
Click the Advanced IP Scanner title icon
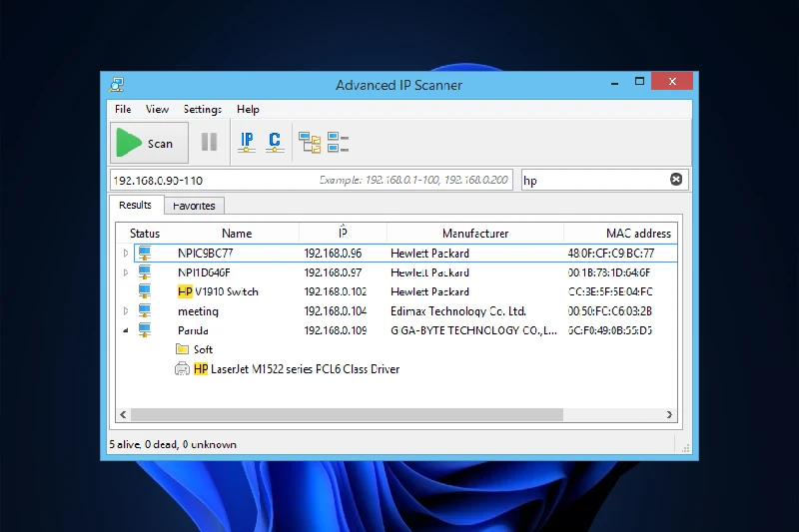click(117, 85)
